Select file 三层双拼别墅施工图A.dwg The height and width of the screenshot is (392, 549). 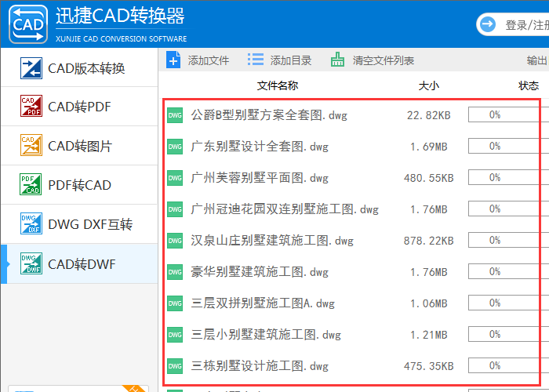[263, 303]
